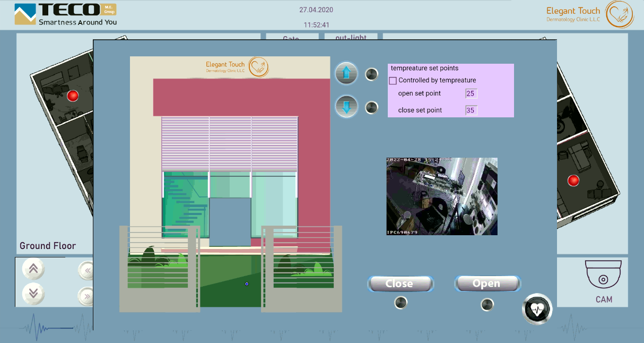This screenshot has width=644, height=343.
Task: Switch to the out-light tab
Action: [351, 38]
